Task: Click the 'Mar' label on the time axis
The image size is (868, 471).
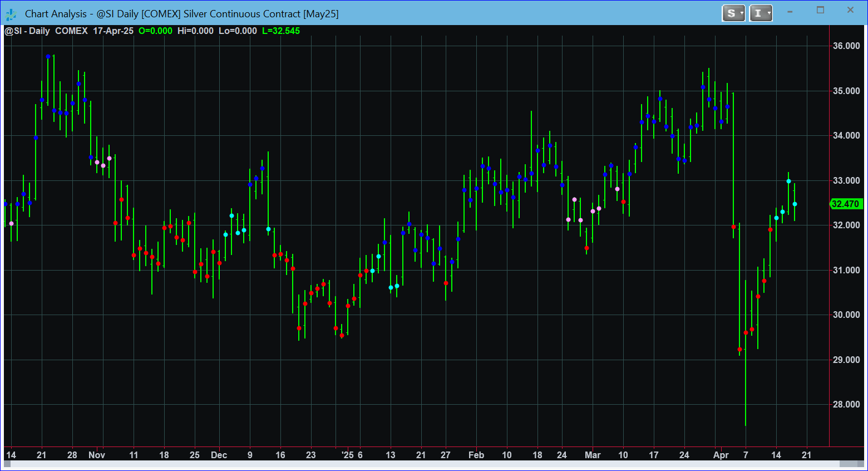Action: pyautogui.click(x=593, y=455)
